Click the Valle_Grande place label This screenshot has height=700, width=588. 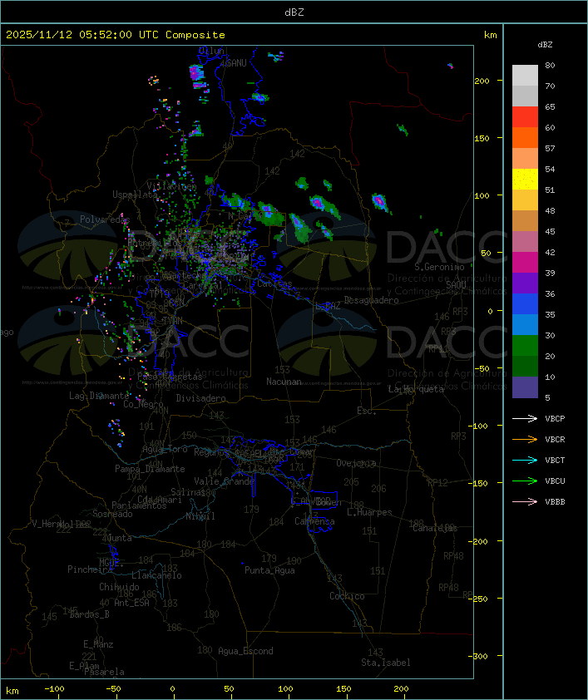[224, 481]
